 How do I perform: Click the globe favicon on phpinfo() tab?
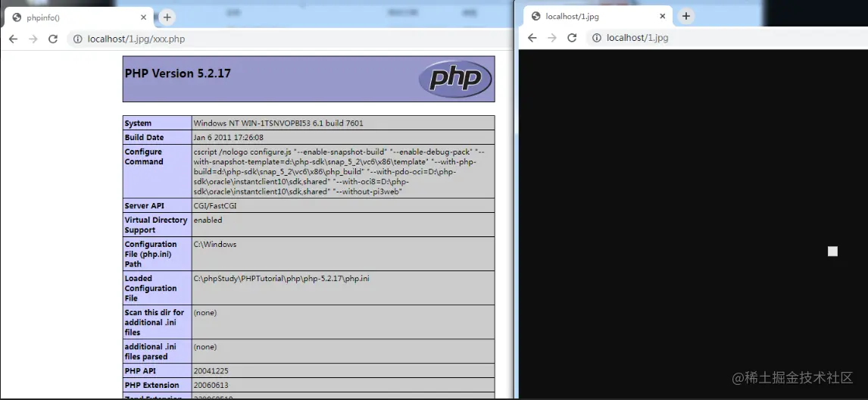(x=17, y=17)
